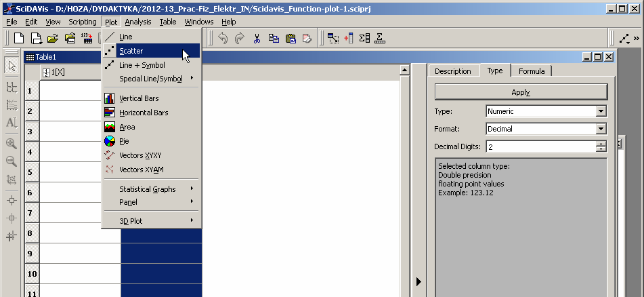Click the line-symbol plot icon at toolbar right
The width and height of the screenshot is (644, 297).
click(x=624, y=39)
